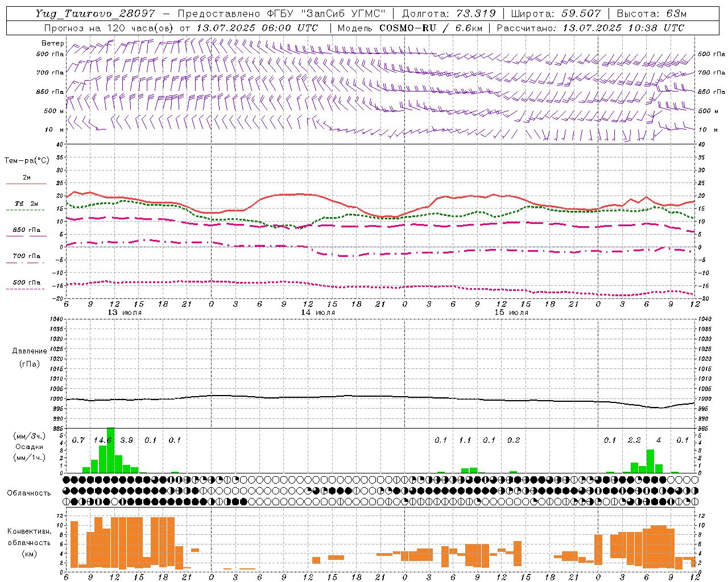The image size is (728, 582).
Task: Click the 15 июля date label
Action: [511, 313]
